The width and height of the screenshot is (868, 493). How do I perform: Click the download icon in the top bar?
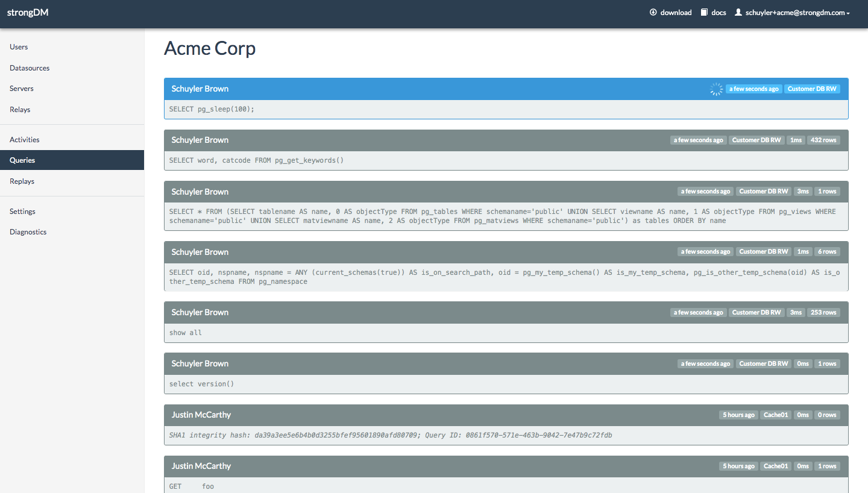[x=653, y=12]
